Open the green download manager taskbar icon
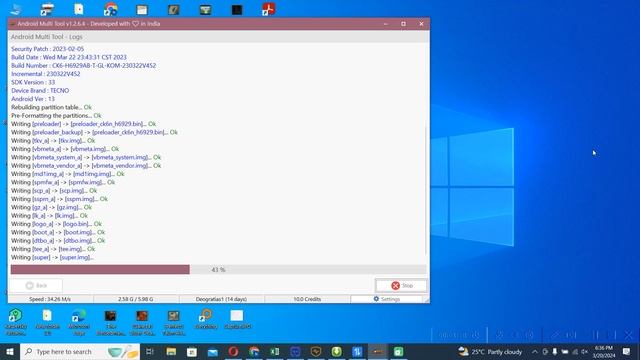 (x=336, y=351)
